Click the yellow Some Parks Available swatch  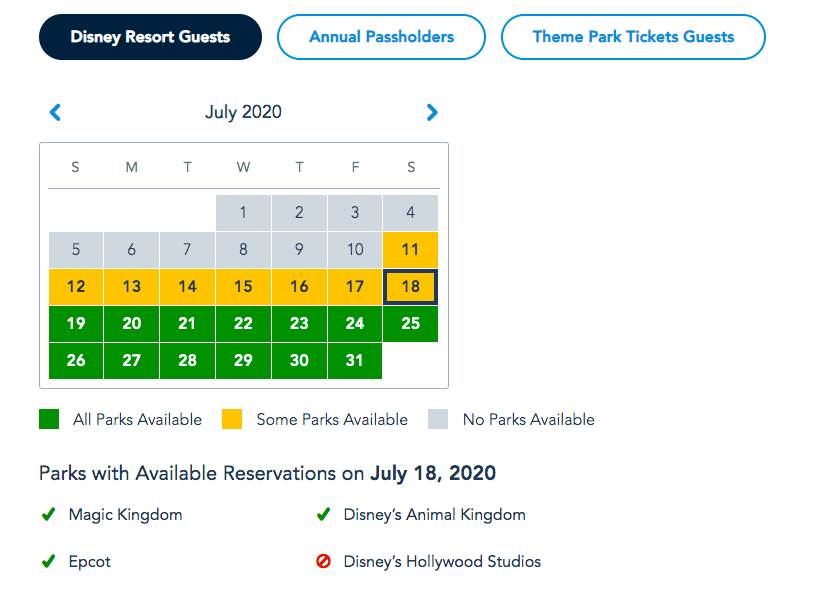tap(232, 419)
